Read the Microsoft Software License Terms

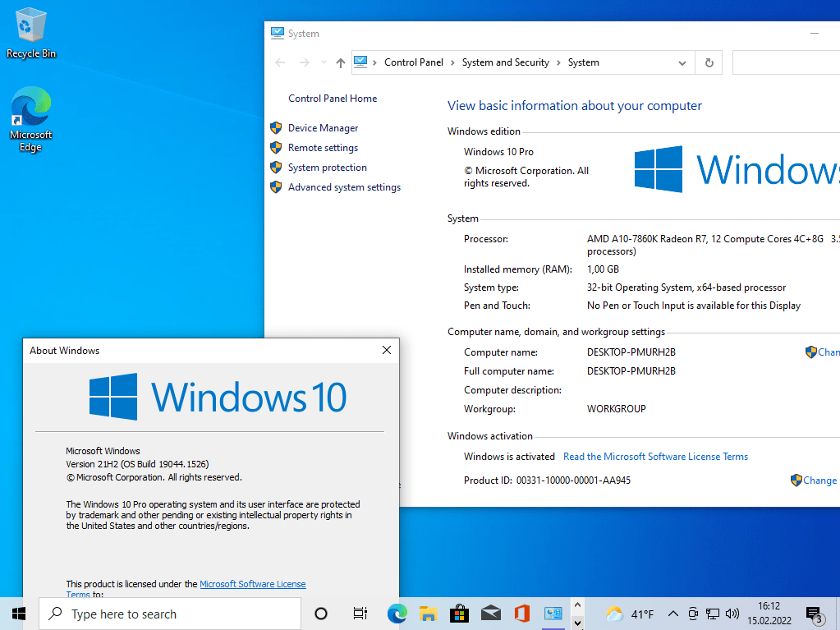tap(655, 457)
